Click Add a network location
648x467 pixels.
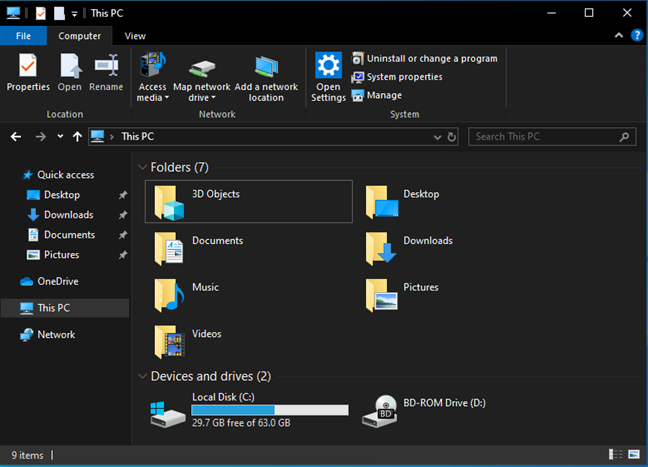266,78
